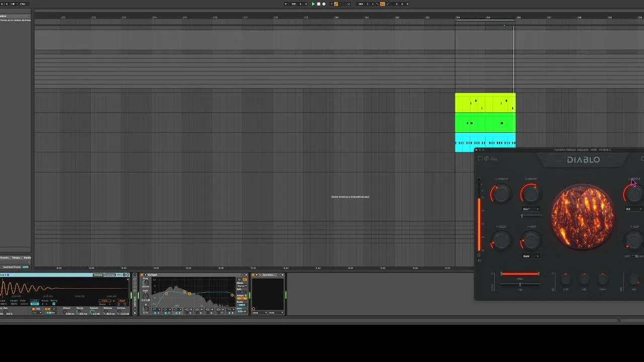
Task: Click the Diablo tilt slider handle
Action: (520, 284)
